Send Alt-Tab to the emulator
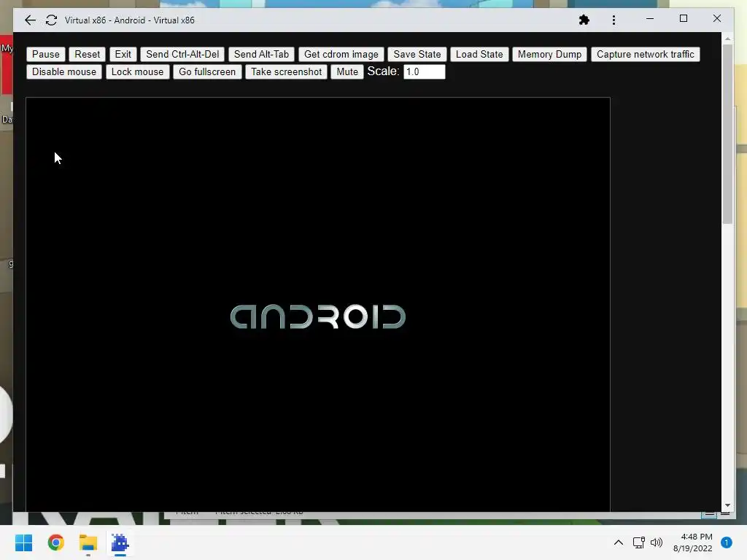The width and height of the screenshot is (747, 560). 262,54
